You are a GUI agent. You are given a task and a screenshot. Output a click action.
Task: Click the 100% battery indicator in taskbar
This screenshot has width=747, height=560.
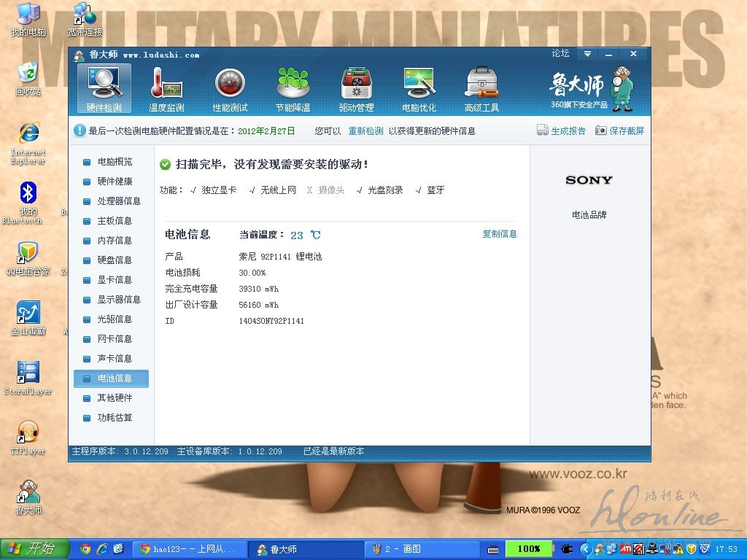click(x=529, y=549)
